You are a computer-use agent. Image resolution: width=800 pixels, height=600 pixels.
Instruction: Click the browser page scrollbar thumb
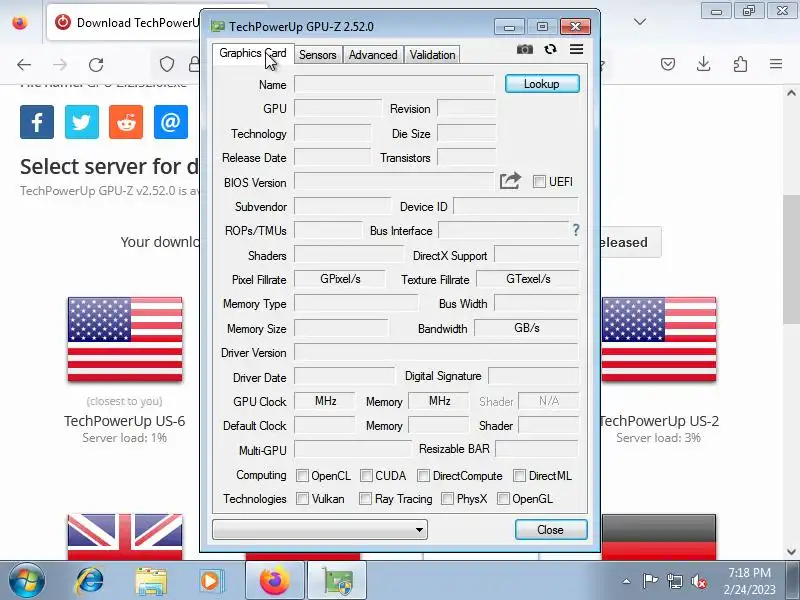click(791, 258)
